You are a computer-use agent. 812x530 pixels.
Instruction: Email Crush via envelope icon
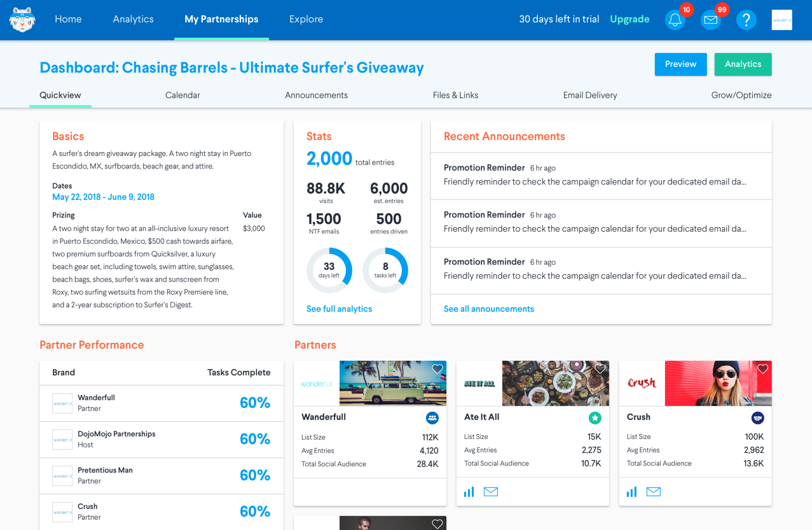coord(654,492)
